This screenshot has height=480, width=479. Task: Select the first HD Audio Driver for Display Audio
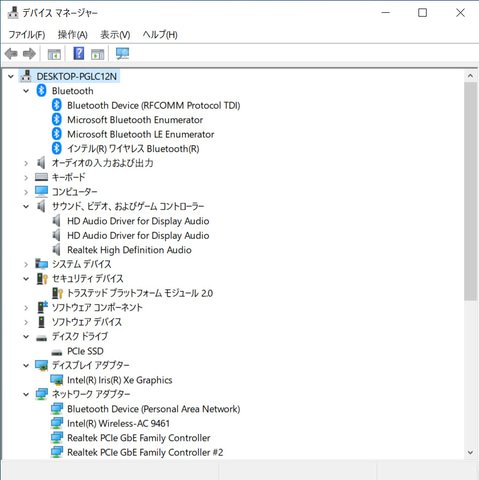click(138, 221)
